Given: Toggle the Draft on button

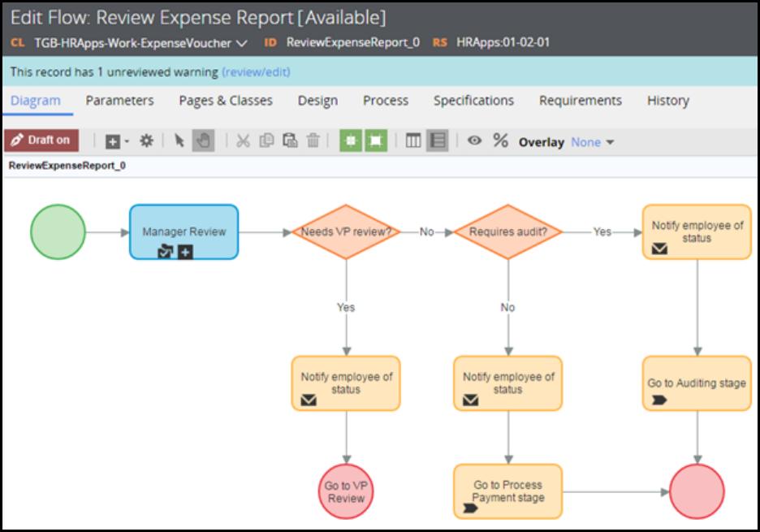Looking at the screenshot, I should point(41,141).
